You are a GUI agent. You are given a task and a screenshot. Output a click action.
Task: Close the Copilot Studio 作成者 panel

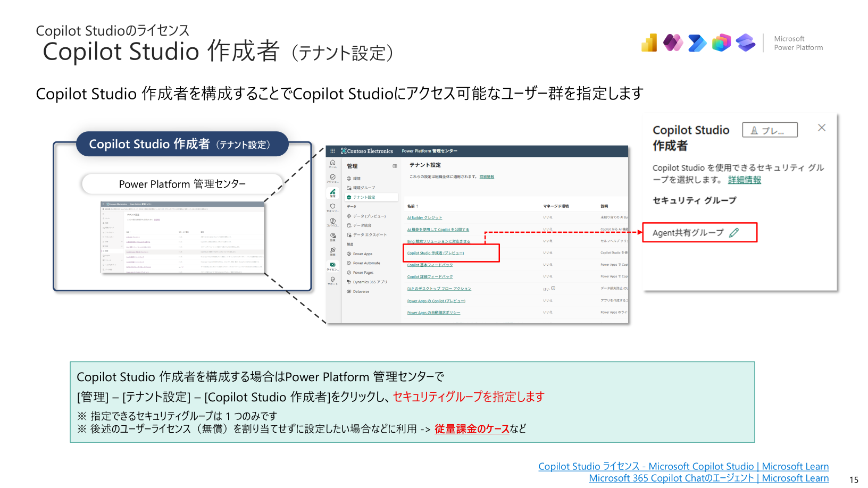(x=822, y=128)
